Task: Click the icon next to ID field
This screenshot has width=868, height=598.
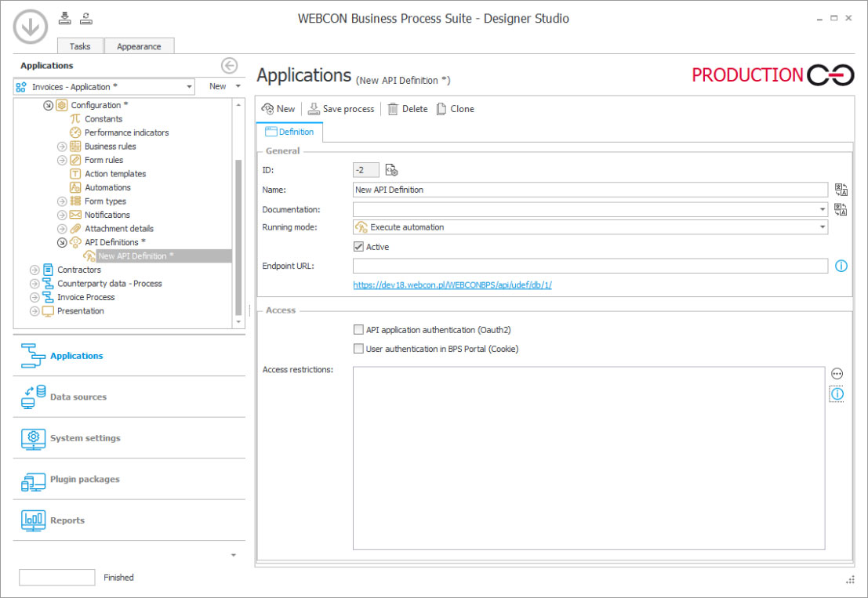Action: [x=391, y=170]
